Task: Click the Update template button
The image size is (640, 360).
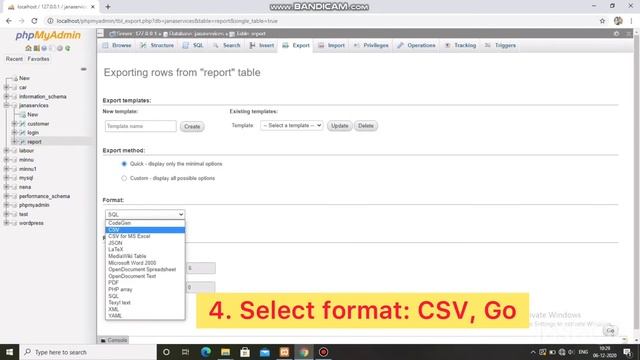Action: 340,126
